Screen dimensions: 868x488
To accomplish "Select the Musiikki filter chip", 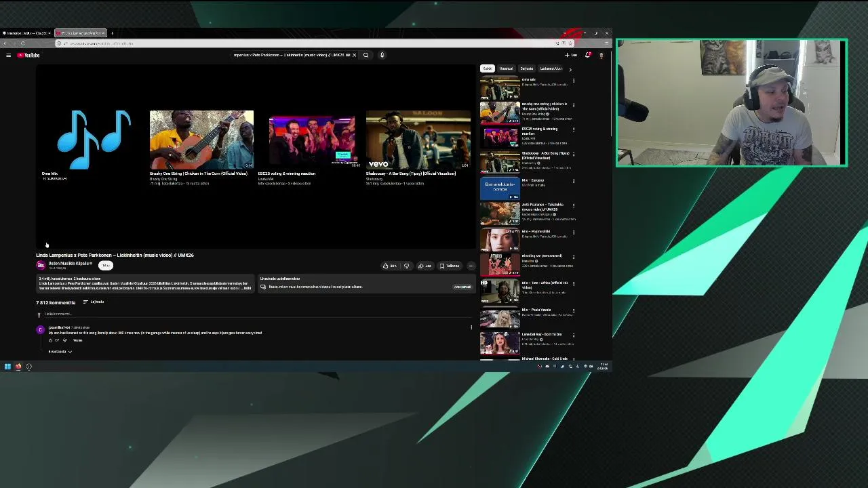I will point(506,68).
